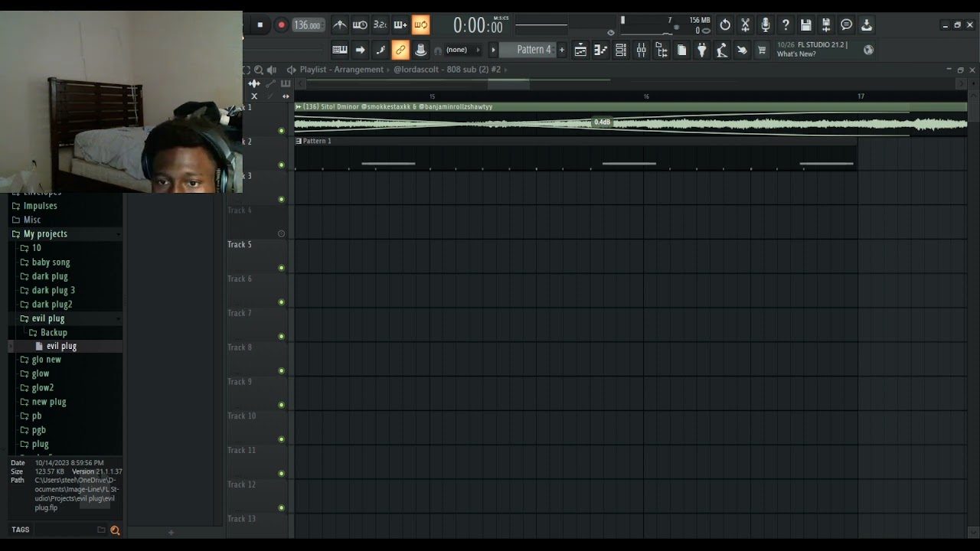Viewport: 980px width, 551px height.
Task: Click the playlist zoom magnifier icon
Action: [x=259, y=70]
